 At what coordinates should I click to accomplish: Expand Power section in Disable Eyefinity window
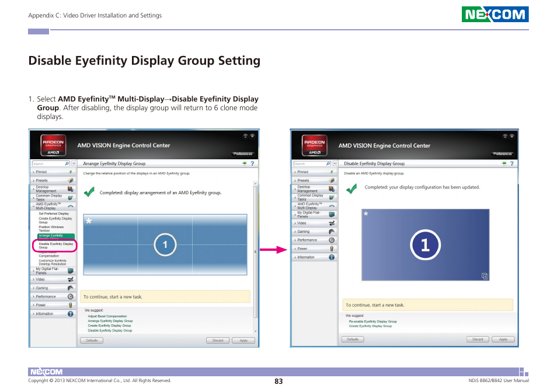pos(295,249)
